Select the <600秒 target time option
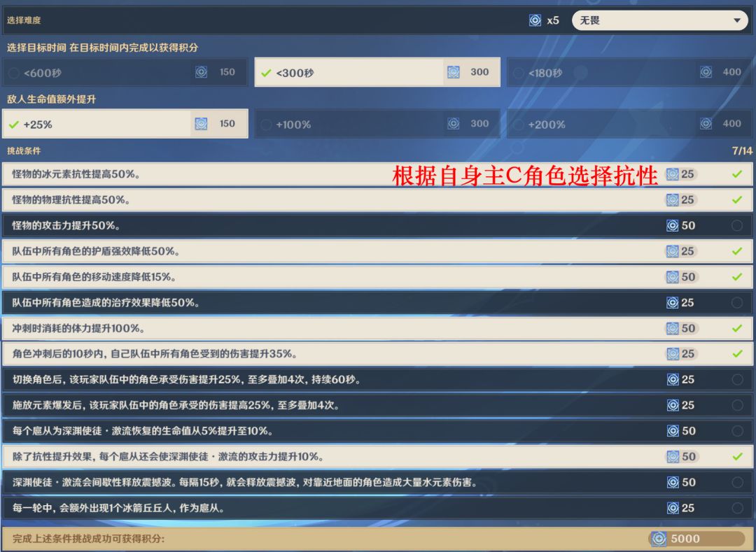The width and height of the screenshot is (756, 552). (x=125, y=72)
